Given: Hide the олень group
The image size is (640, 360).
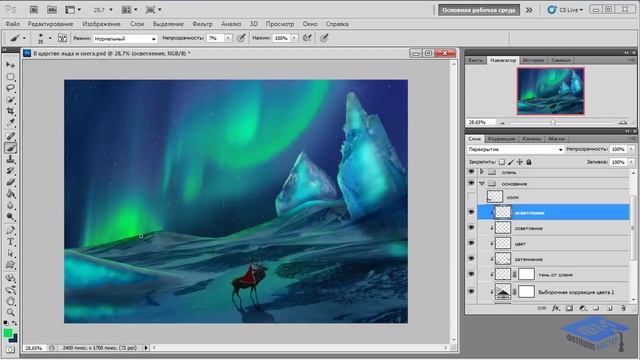Looking at the screenshot, I should pyautogui.click(x=471, y=172).
